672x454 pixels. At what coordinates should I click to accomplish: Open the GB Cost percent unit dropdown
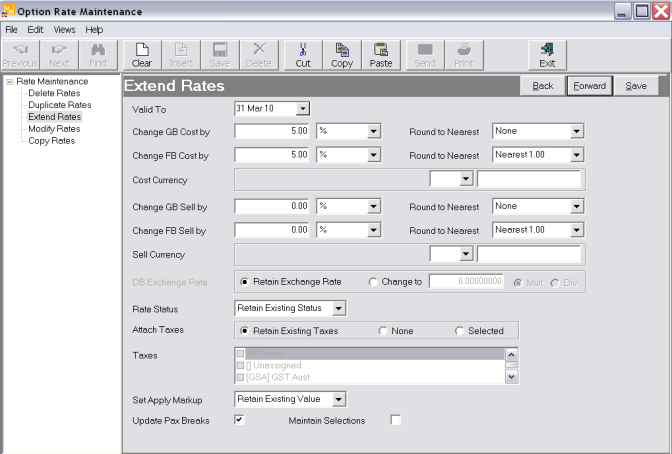pyautogui.click(x=373, y=131)
